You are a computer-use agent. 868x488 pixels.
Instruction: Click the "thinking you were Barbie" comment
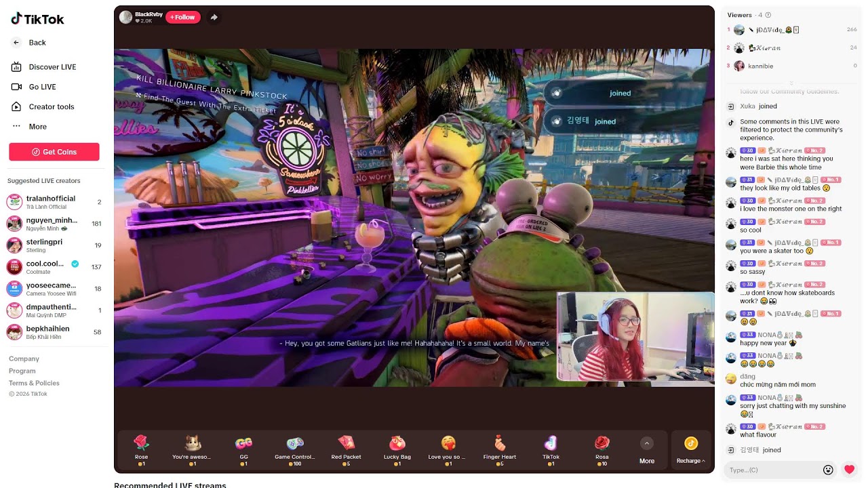(786, 163)
